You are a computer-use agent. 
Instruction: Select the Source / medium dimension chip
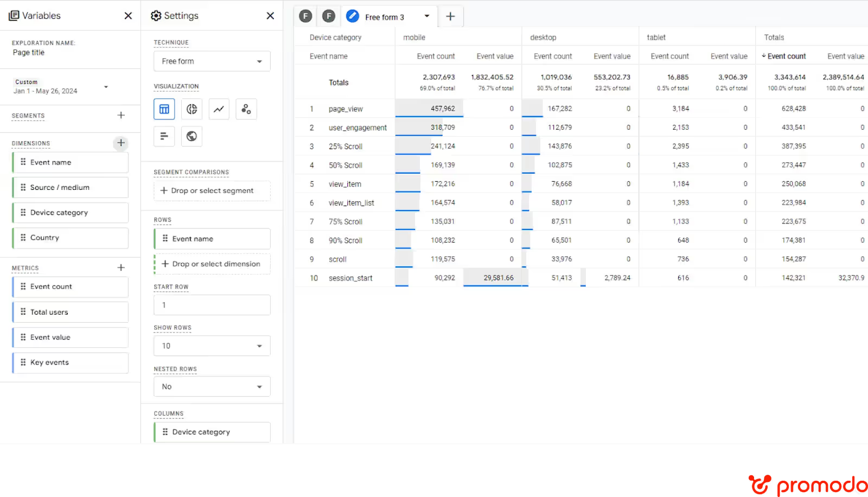70,187
